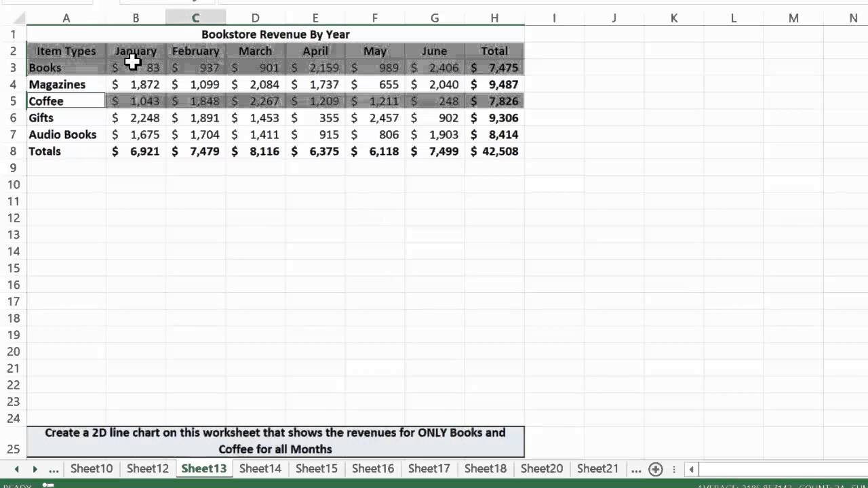868x488 pixels.
Task: Switch to Sheet12 tab
Action: tap(148, 468)
